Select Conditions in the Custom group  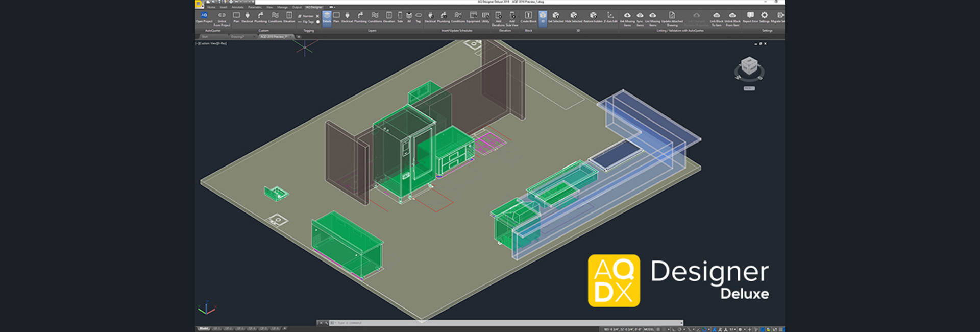(275, 17)
